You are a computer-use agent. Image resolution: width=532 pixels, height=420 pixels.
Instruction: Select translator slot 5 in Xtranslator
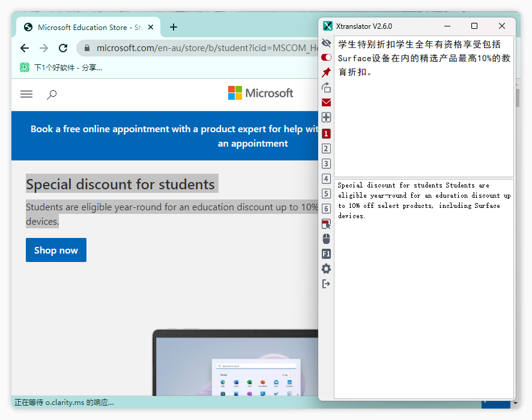[x=326, y=193]
